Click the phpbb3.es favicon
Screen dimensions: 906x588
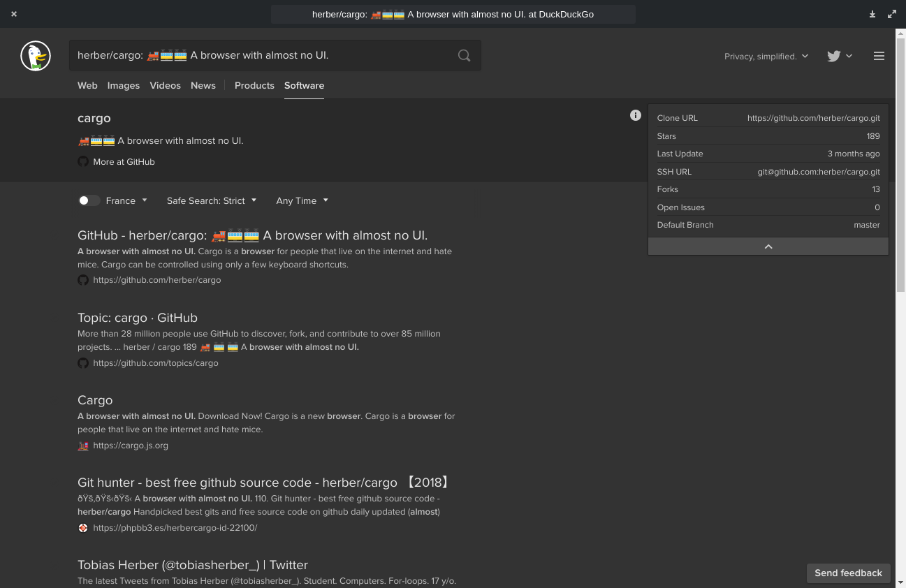(x=83, y=528)
